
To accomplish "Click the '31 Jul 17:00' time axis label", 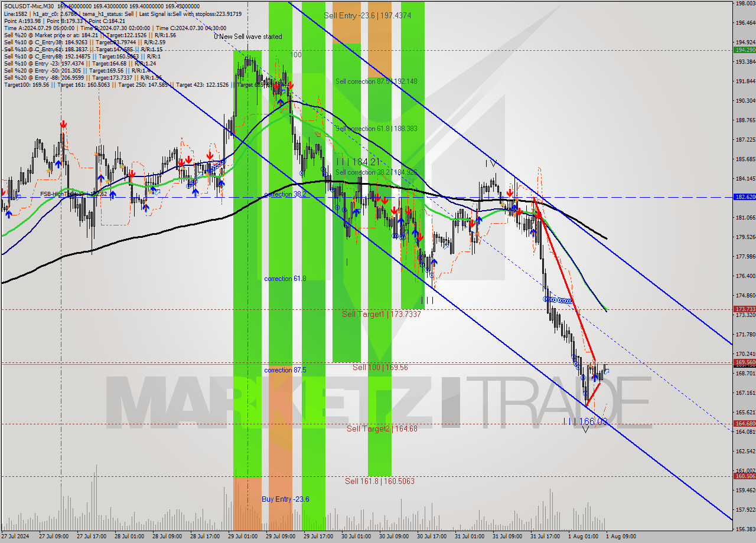I will pos(545,537).
